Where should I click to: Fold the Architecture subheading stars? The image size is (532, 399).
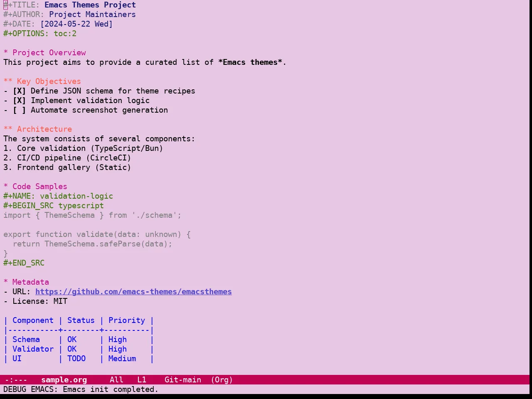[8, 129]
